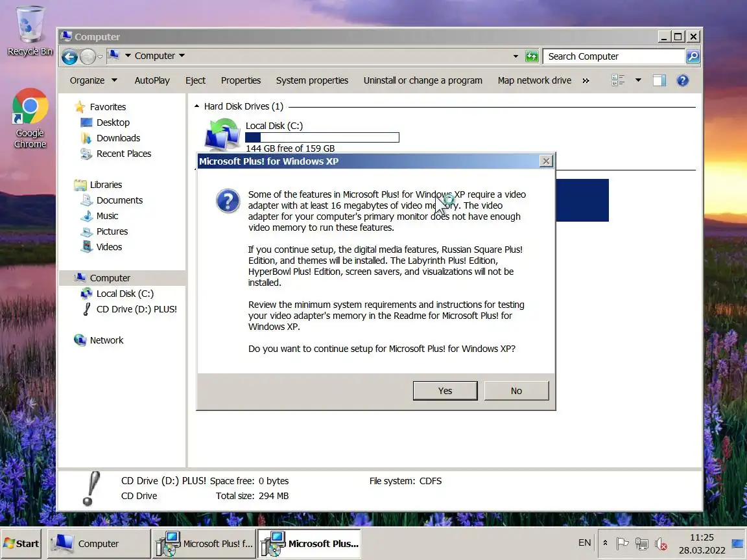The height and width of the screenshot is (560, 747).
Task: Click the network tray icon
Action: tap(641, 543)
